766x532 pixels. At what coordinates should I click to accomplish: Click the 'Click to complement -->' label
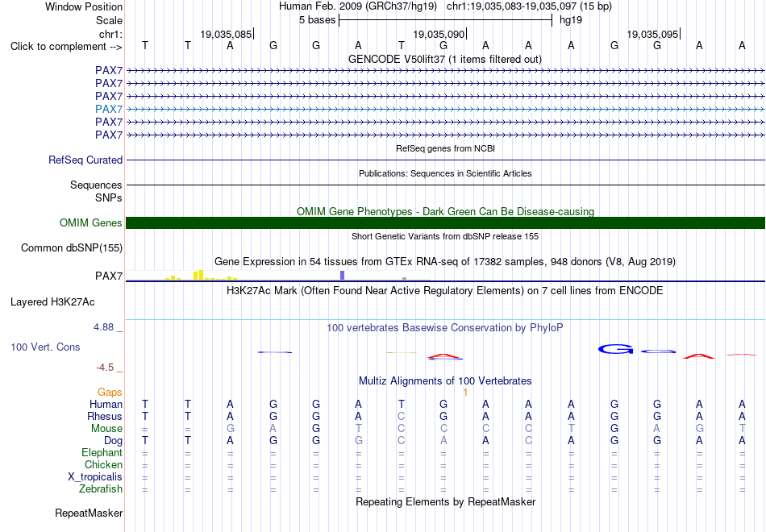66,47
